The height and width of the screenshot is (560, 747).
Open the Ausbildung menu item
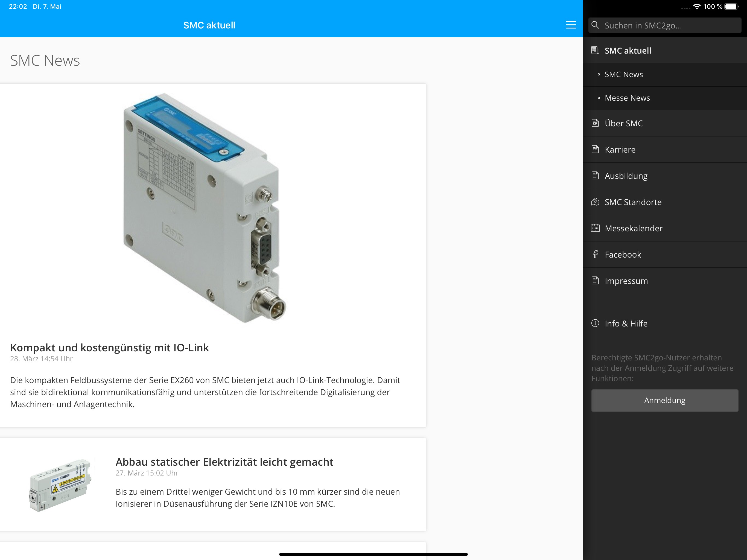665,176
